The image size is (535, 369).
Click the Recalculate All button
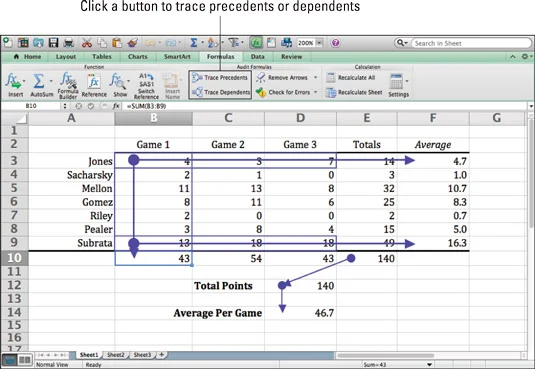(x=351, y=78)
